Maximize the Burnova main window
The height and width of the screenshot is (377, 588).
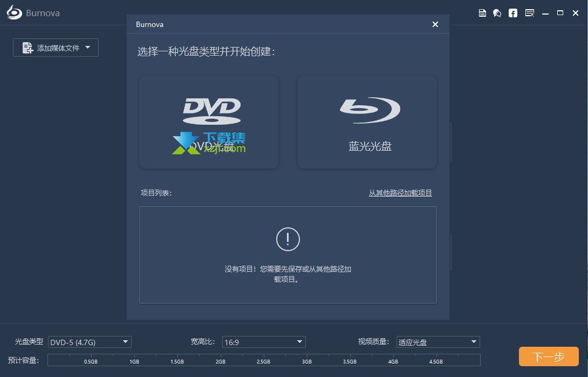(560, 13)
